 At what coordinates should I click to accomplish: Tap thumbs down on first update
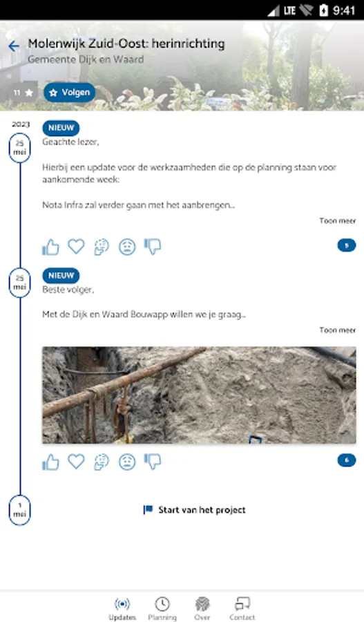[x=153, y=247]
